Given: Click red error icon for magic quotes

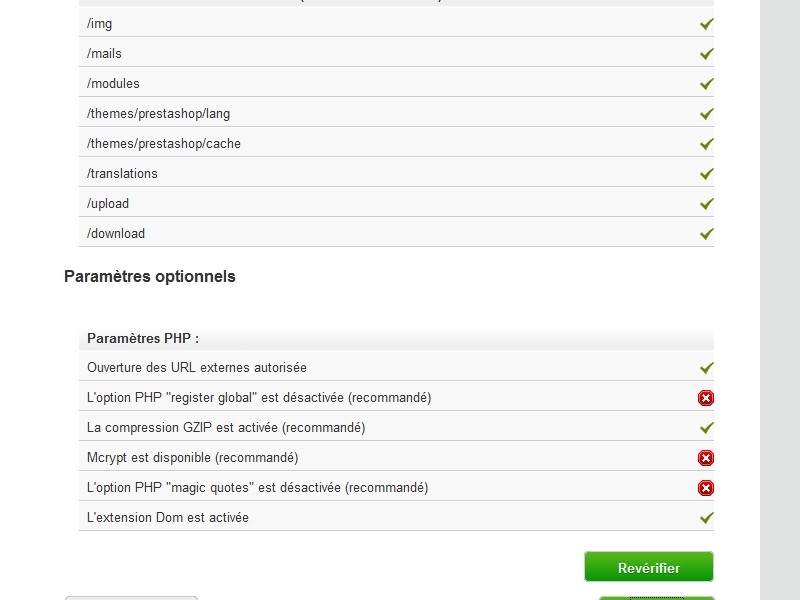Looking at the screenshot, I should [706, 488].
